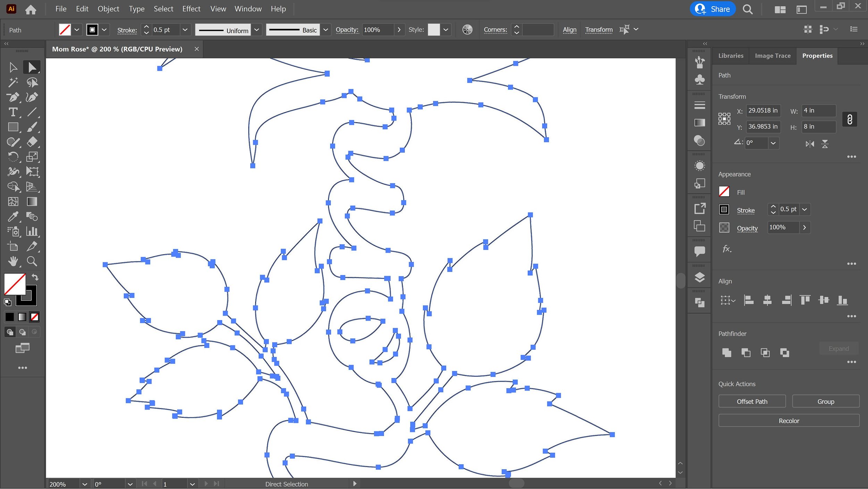Select the Eyedropper tool
This screenshot has height=489, width=868.
(13, 217)
